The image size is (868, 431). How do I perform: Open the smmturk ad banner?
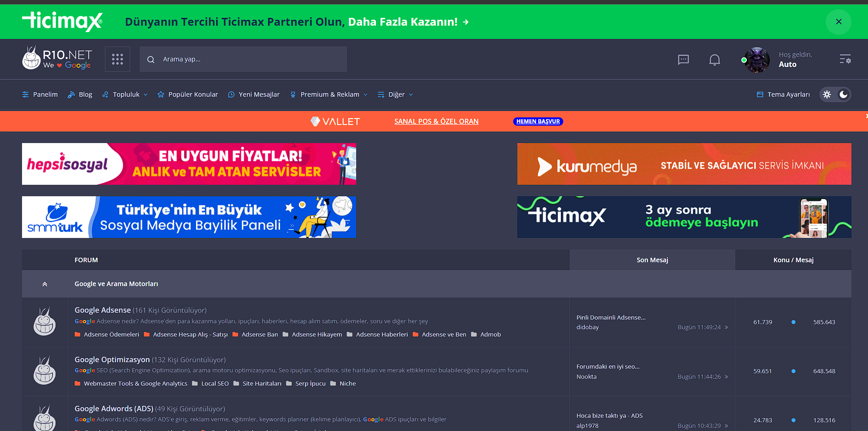click(189, 217)
